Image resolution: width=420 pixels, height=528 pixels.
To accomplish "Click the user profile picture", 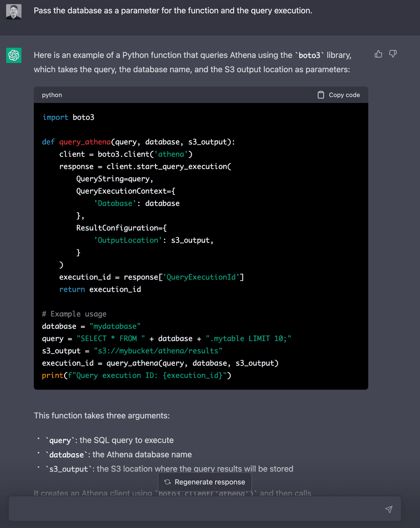I will tap(14, 11).
